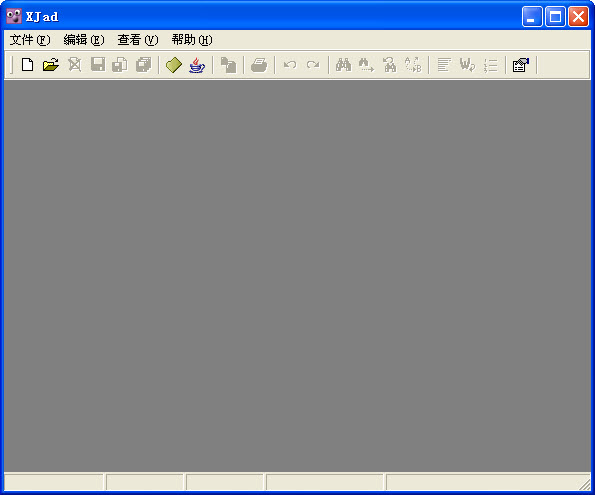595x495 pixels.
Task: Open the 文件(F) menu
Action: [30, 40]
